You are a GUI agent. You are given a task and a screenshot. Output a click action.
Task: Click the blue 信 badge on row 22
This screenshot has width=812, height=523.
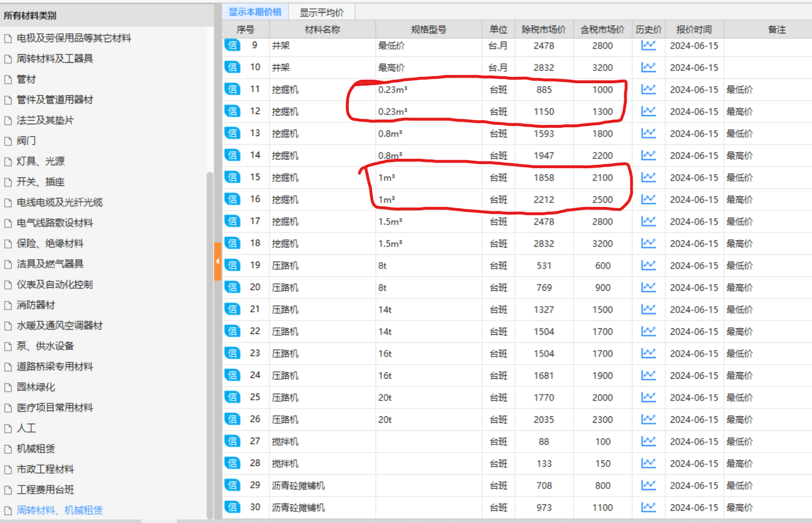pos(233,331)
